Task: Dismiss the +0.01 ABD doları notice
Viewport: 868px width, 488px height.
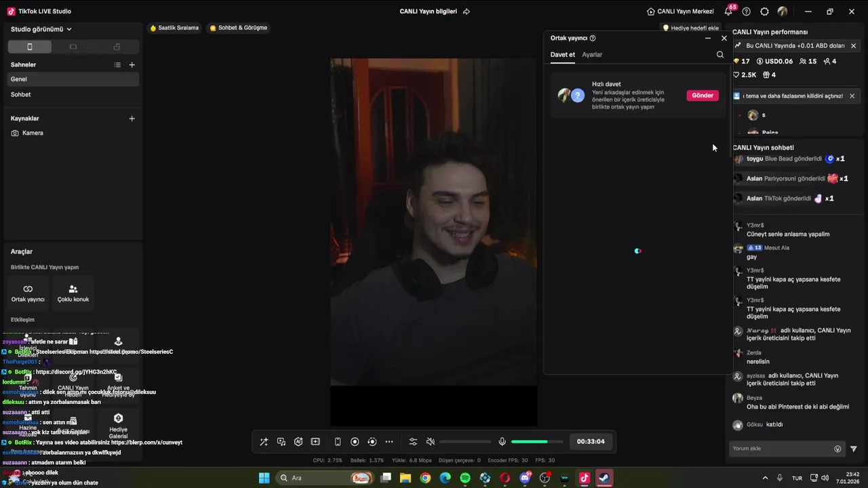Action: [x=853, y=46]
